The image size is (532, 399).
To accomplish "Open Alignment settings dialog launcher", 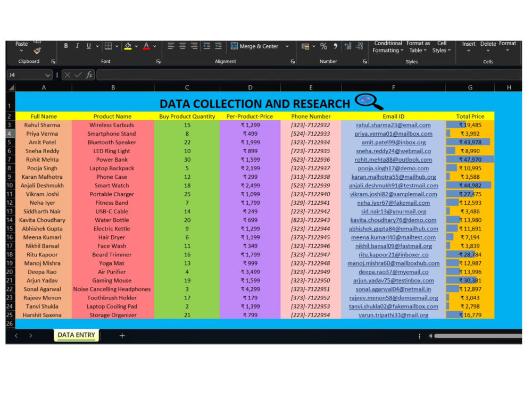I will click(293, 62).
